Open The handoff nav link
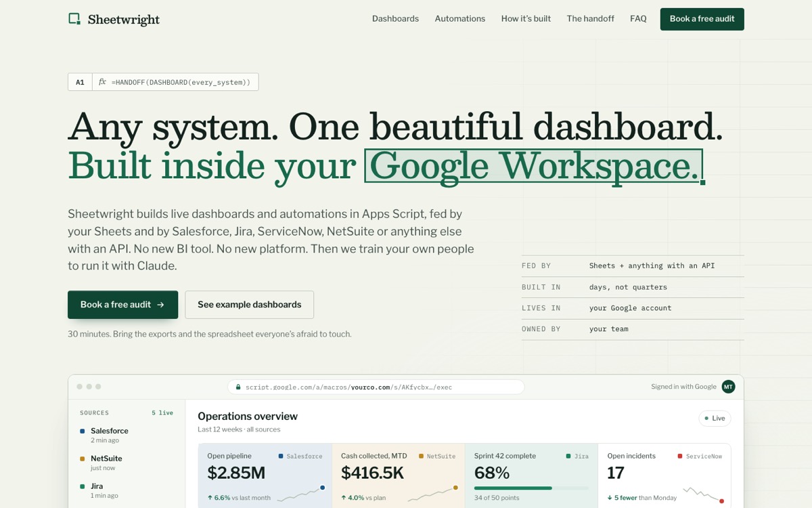 tap(590, 19)
